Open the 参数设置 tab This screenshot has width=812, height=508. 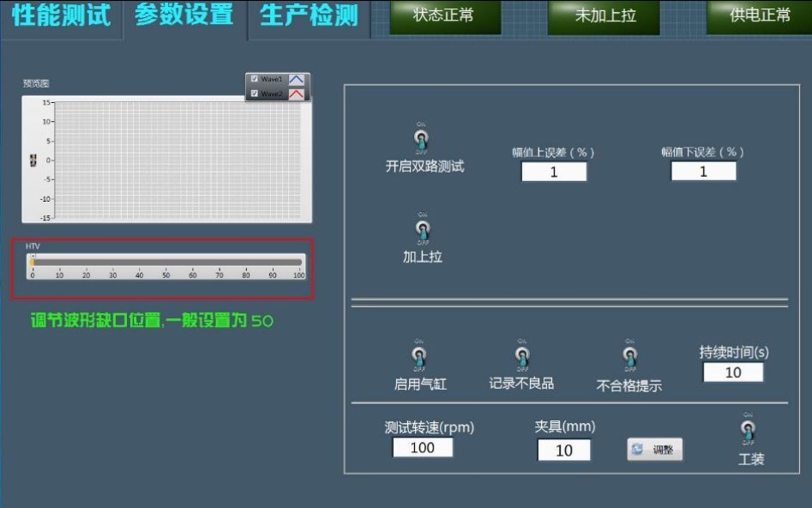(184, 16)
